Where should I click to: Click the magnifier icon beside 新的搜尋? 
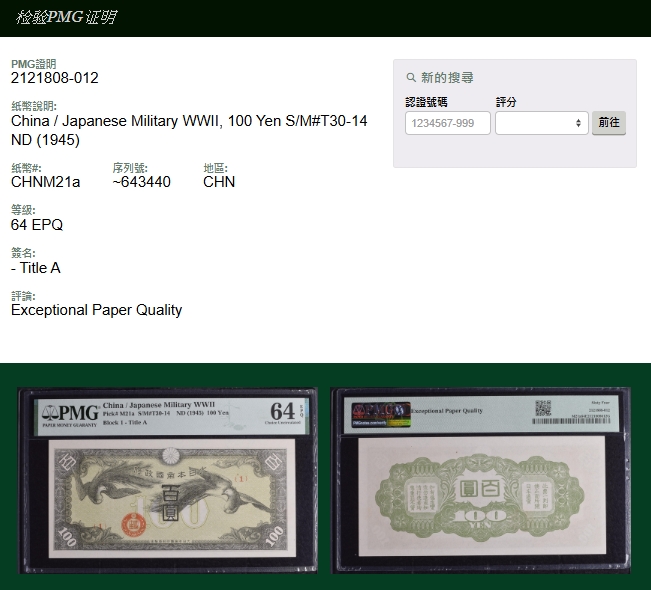coord(411,78)
